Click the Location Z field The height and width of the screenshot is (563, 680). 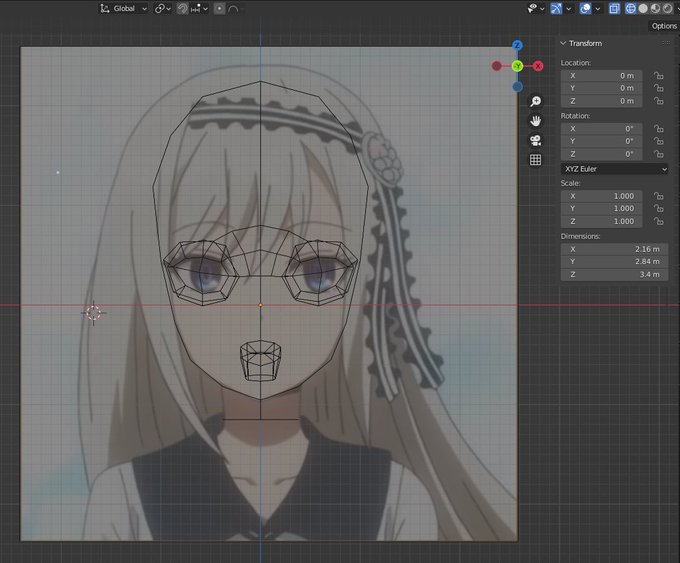601,101
